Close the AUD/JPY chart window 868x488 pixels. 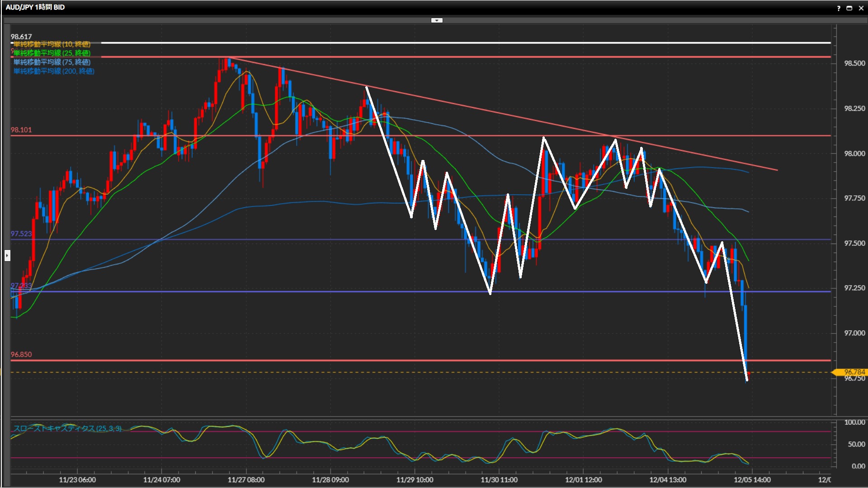click(x=861, y=8)
